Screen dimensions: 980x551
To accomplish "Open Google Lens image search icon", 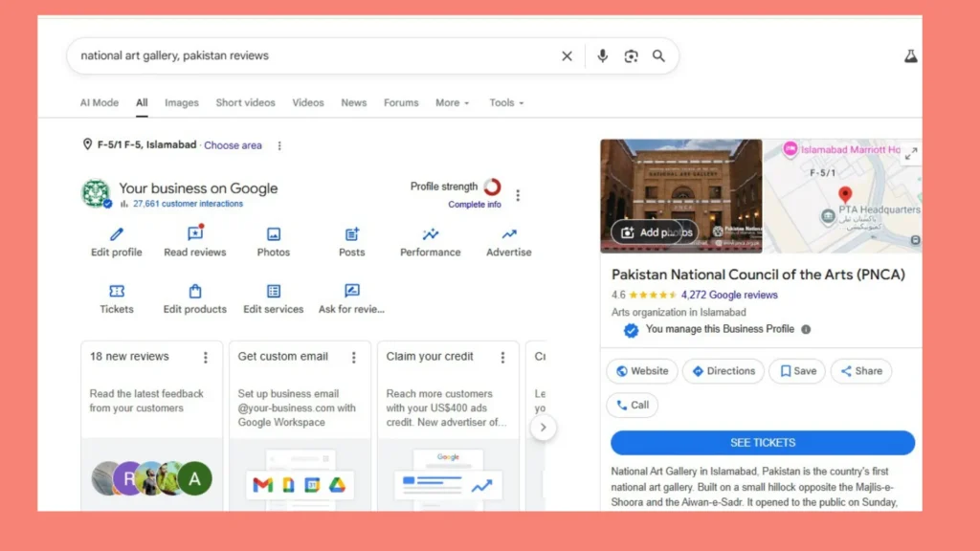I will click(x=632, y=56).
